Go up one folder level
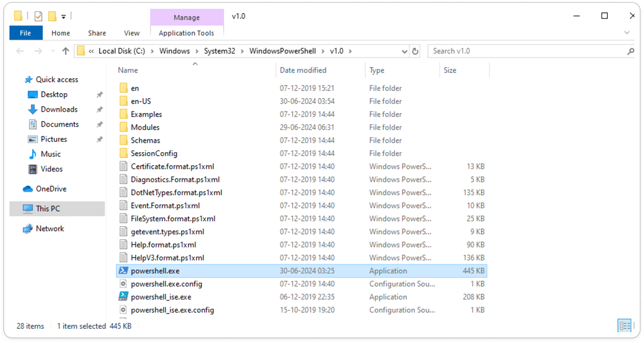This screenshot has width=644, height=343. 65,51
